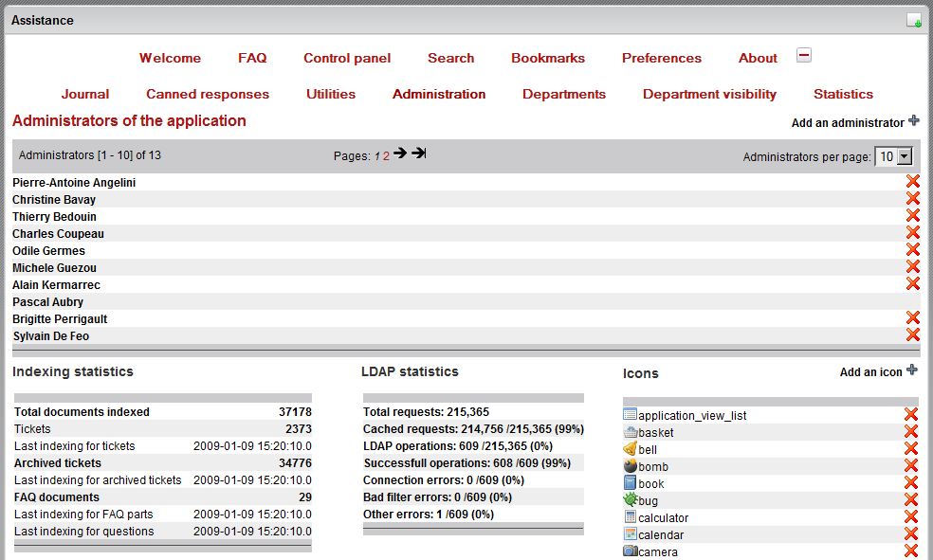The width and height of the screenshot is (933, 560).
Task: Open Administrators per page dropdown
Action: pos(894,157)
